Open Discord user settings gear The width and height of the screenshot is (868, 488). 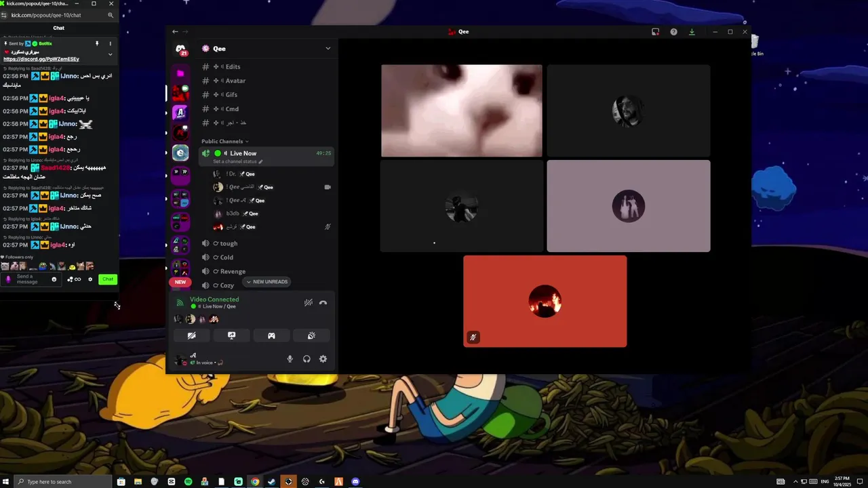pos(323,359)
